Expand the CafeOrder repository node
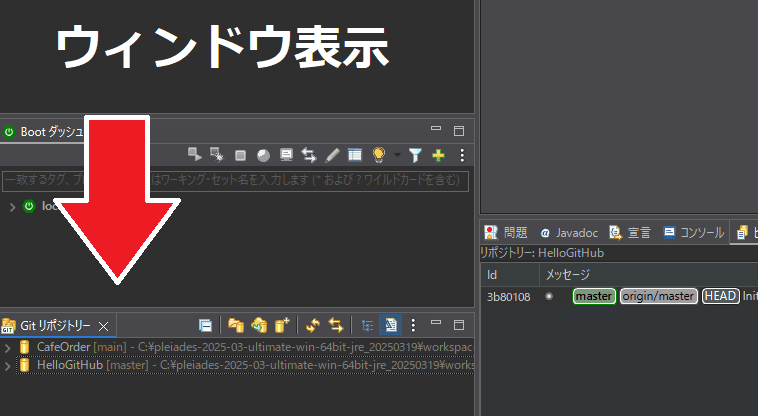The width and height of the screenshot is (758, 416). pos(8,347)
